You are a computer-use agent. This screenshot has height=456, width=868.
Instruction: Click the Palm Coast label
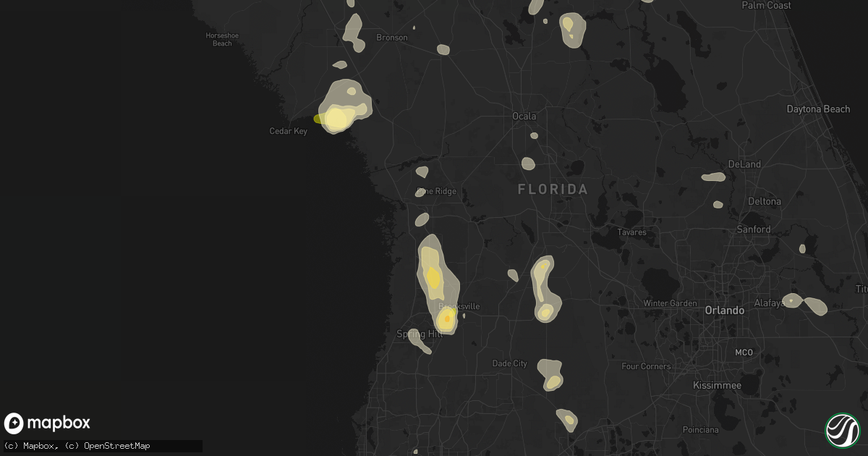[x=767, y=5]
